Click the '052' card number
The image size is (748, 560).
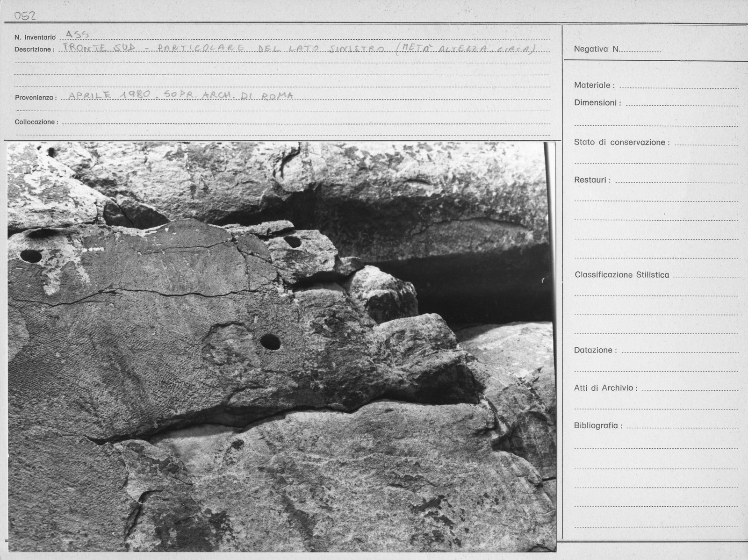[25, 16]
